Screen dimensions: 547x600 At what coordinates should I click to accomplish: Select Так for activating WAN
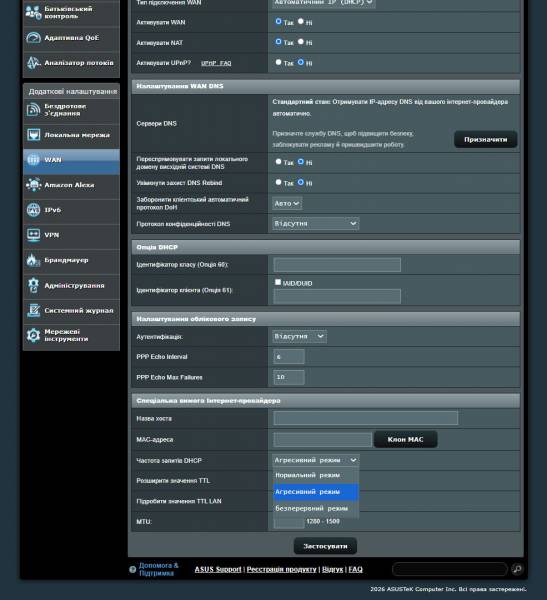click(x=278, y=21)
